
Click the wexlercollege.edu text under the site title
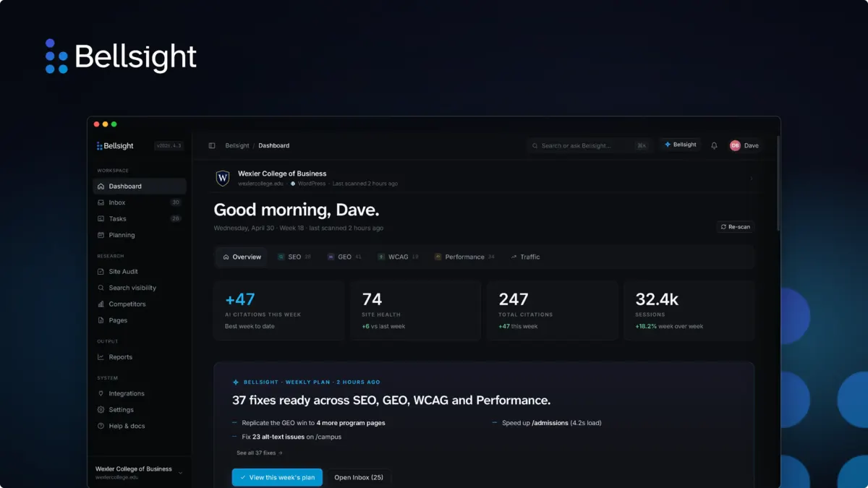pyautogui.click(x=261, y=184)
